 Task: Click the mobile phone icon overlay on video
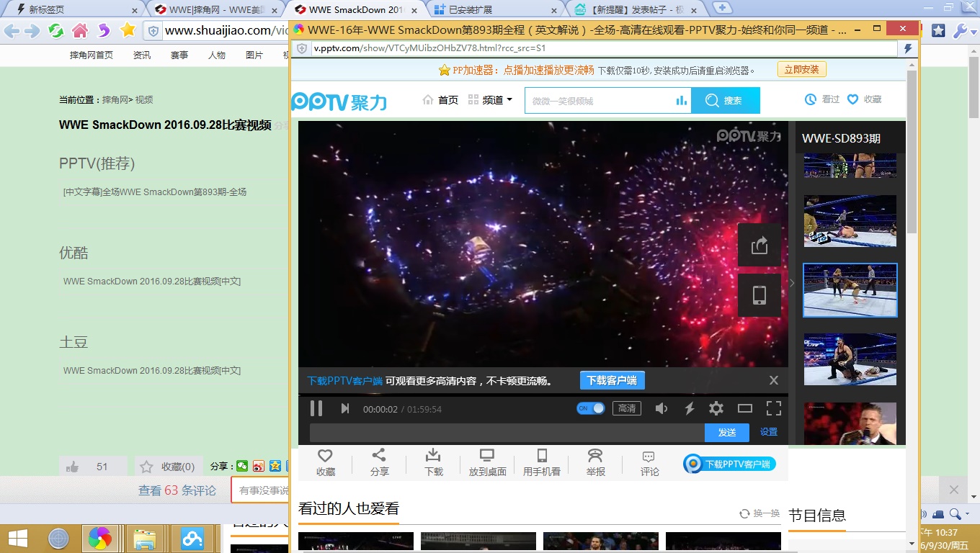pyautogui.click(x=759, y=295)
